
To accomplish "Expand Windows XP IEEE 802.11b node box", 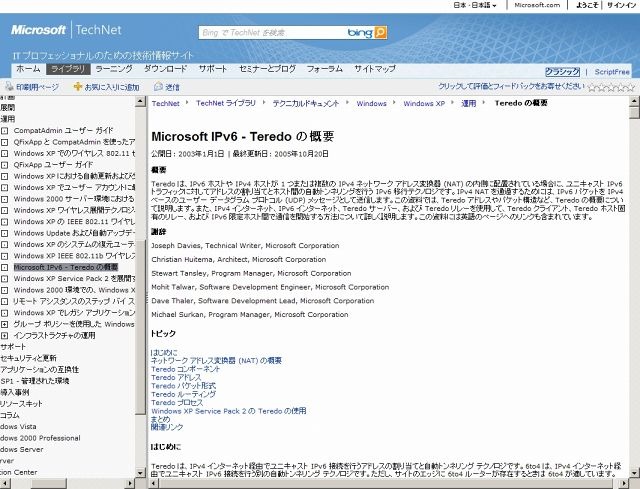I will point(4,256).
